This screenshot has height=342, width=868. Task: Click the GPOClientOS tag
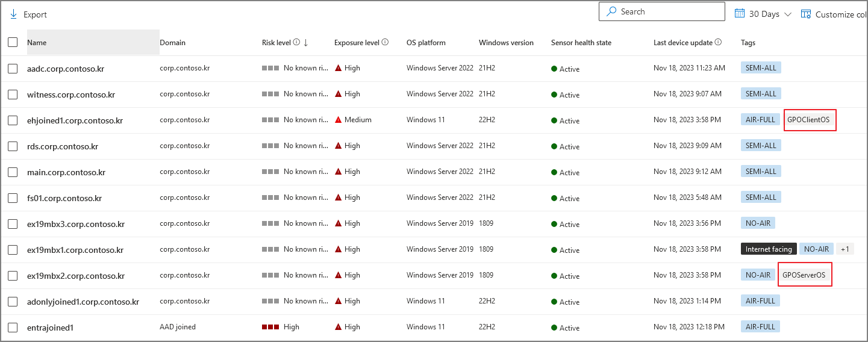808,120
